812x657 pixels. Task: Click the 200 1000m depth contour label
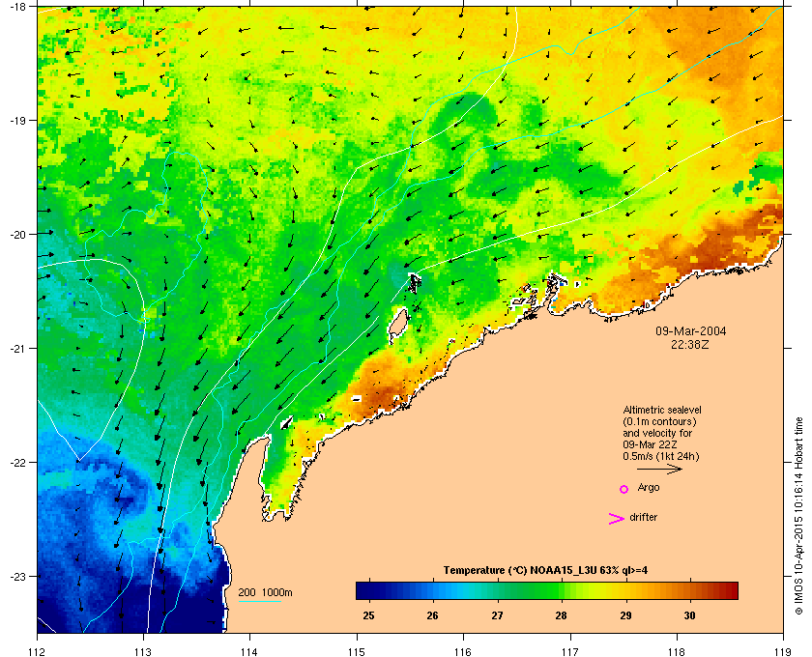coord(265,592)
